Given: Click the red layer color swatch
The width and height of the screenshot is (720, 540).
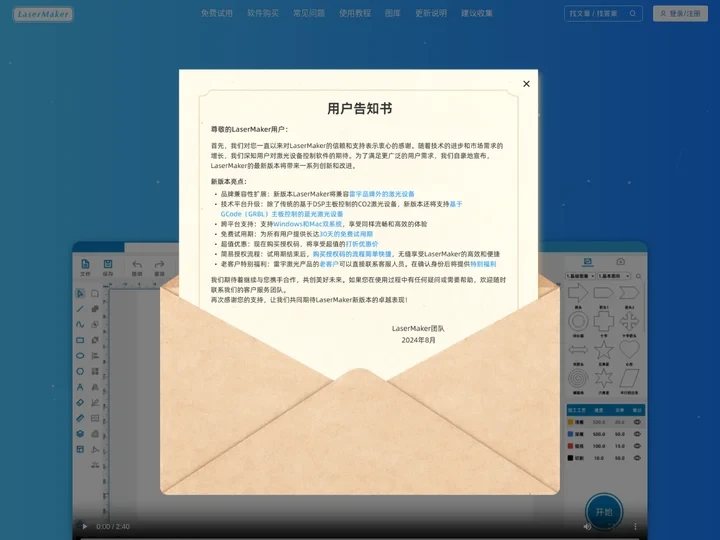Looking at the screenshot, I should (x=571, y=446).
